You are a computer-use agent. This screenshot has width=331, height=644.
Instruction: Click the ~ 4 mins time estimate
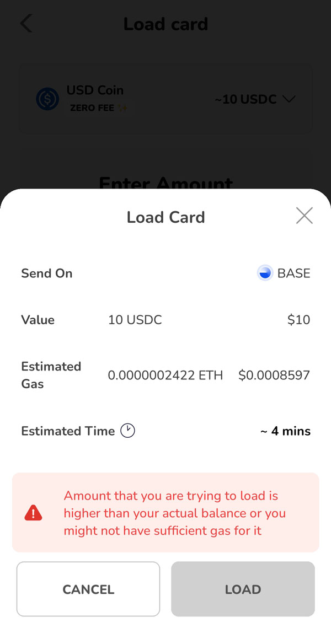point(285,431)
